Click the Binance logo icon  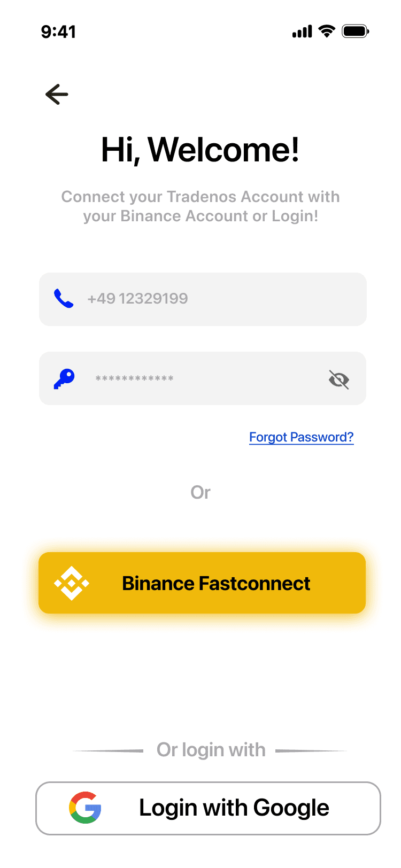tap(71, 583)
